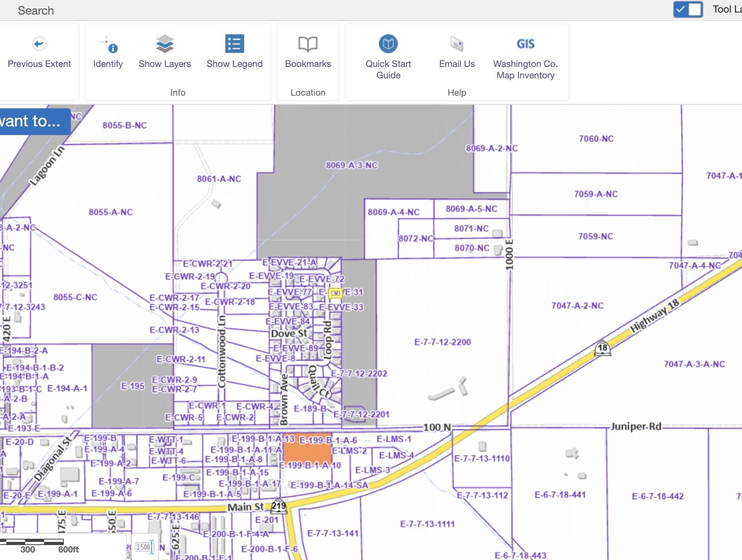Select the orange highlighted parcel E-199-B-1-A-6

pyautogui.click(x=307, y=452)
